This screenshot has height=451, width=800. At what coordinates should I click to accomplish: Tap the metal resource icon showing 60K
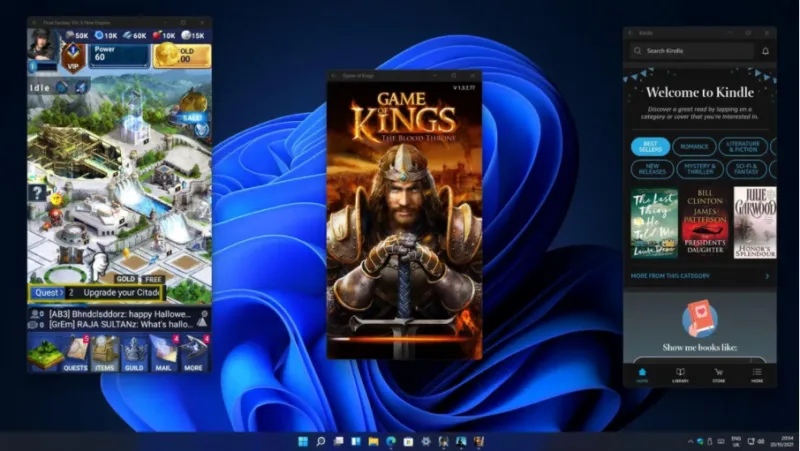(x=128, y=35)
